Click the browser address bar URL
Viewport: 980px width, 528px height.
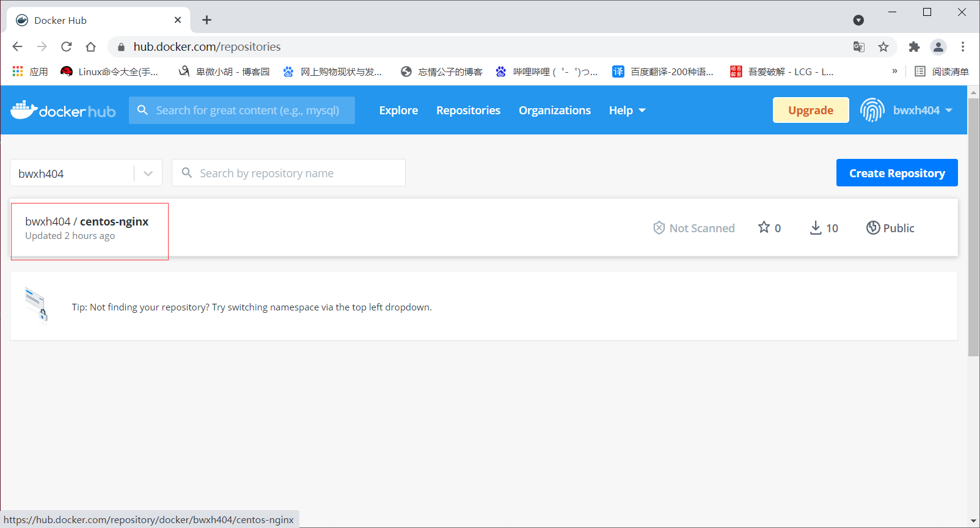[x=207, y=46]
